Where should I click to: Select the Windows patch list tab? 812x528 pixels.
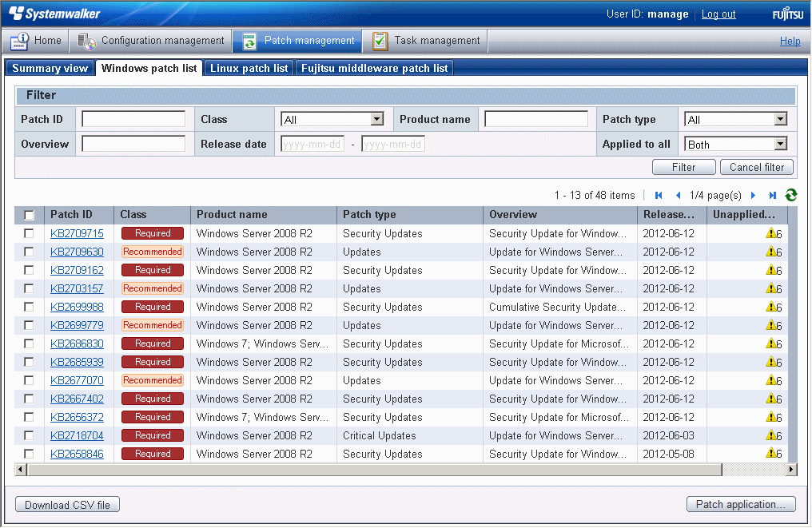pyautogui.click(x=149, y=69)
